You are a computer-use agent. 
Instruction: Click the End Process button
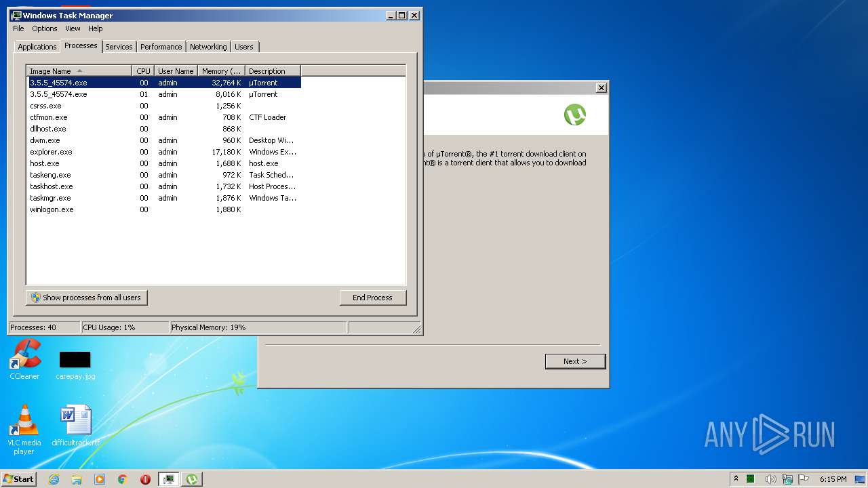372,298
